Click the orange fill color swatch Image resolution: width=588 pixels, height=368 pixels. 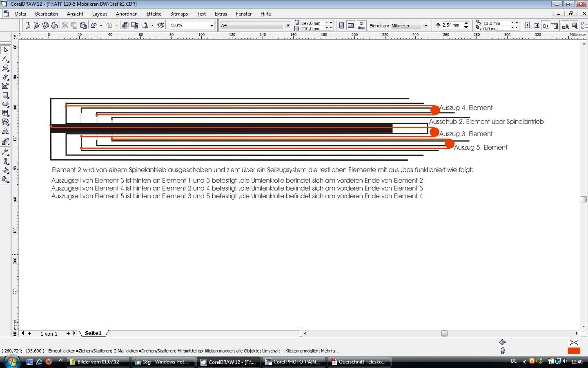pos(574,350)
